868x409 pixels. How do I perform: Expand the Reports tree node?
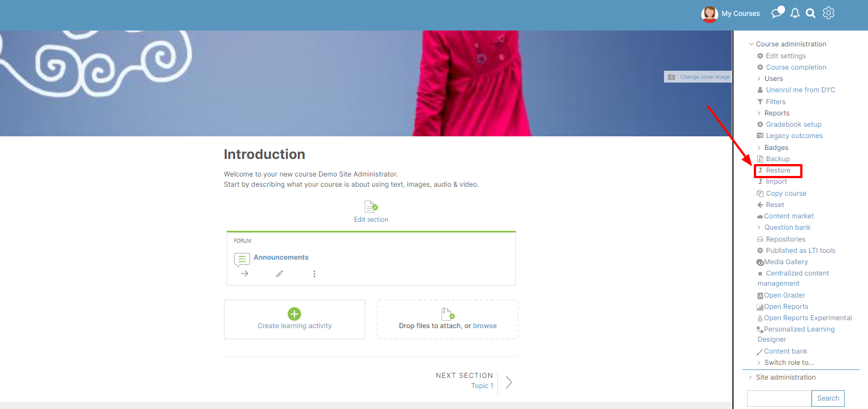759,113
